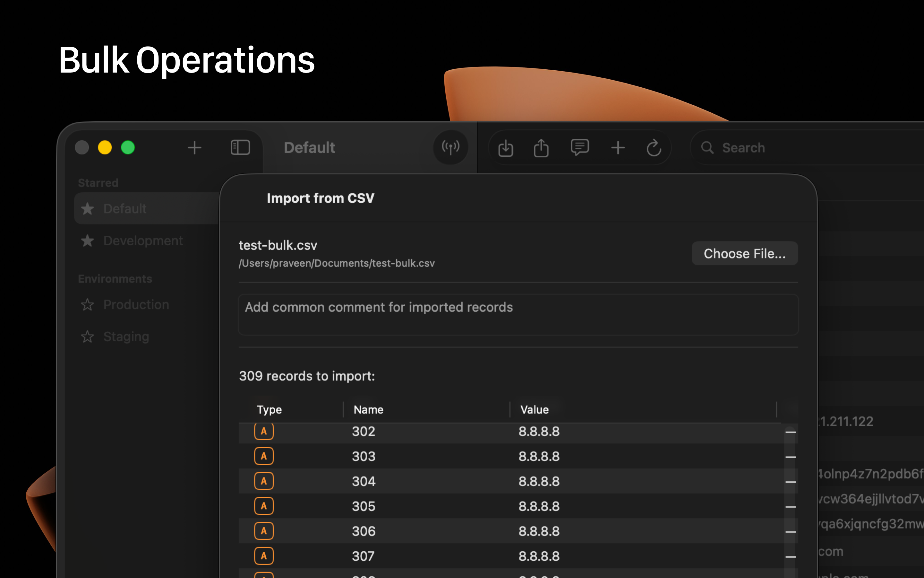This screenshot has width=924, height=578.
Task: Click the add tab plus icon beside the sidebar toggle
Action: (x=194, y=148)
